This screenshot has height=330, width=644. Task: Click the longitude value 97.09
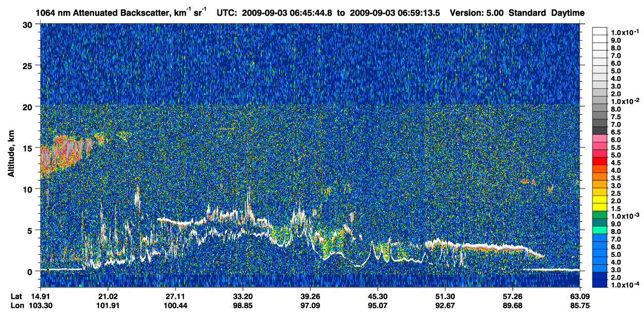(310, 305)
